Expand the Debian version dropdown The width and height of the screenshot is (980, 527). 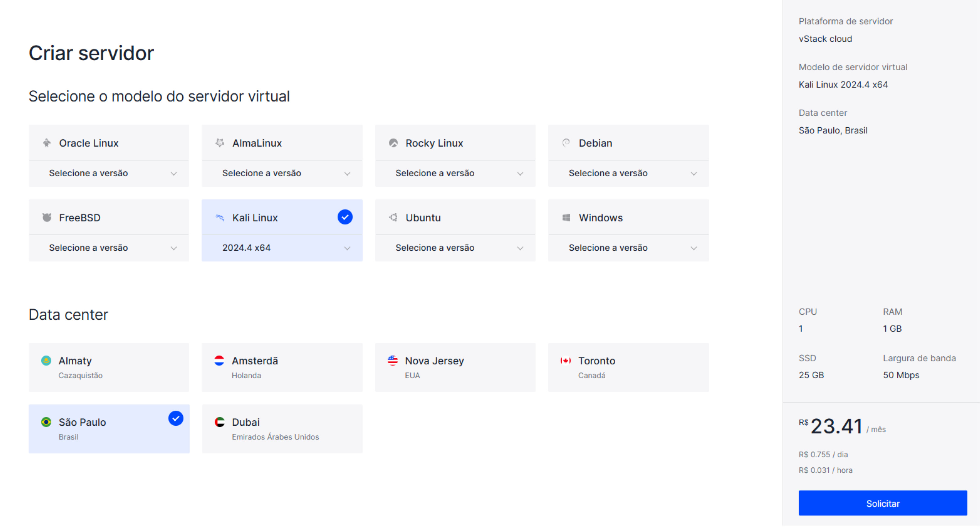coord(628,174)
